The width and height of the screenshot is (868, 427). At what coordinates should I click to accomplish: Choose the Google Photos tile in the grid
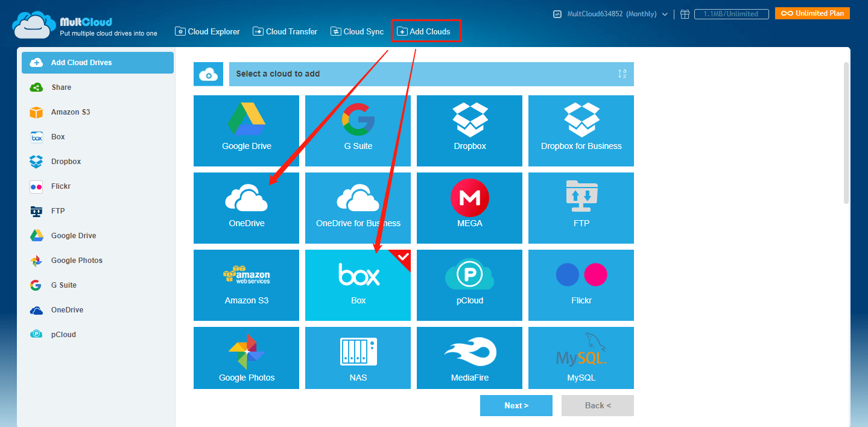246,358
